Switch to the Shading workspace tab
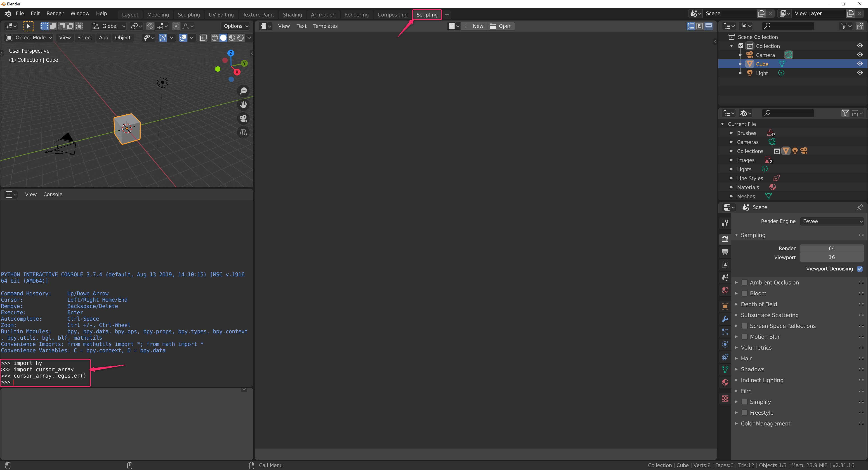Screen dimensions: 868x470 (x=292, y=15)
